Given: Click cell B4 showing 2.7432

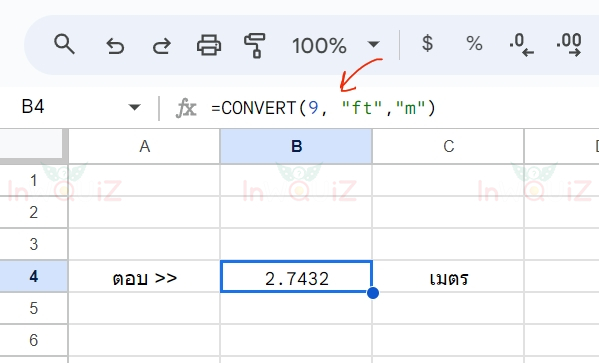Looking at the screenshot, I should coord(296,277).
